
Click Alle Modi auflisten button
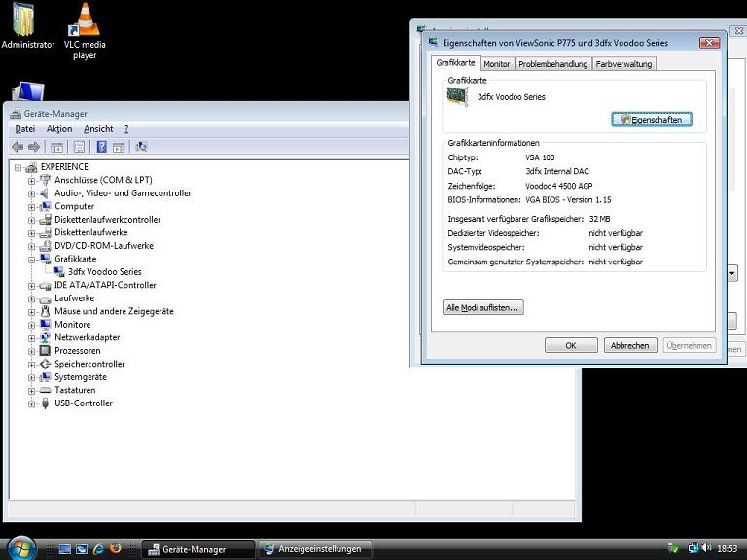pyautogui.click(x=483, y=307)
